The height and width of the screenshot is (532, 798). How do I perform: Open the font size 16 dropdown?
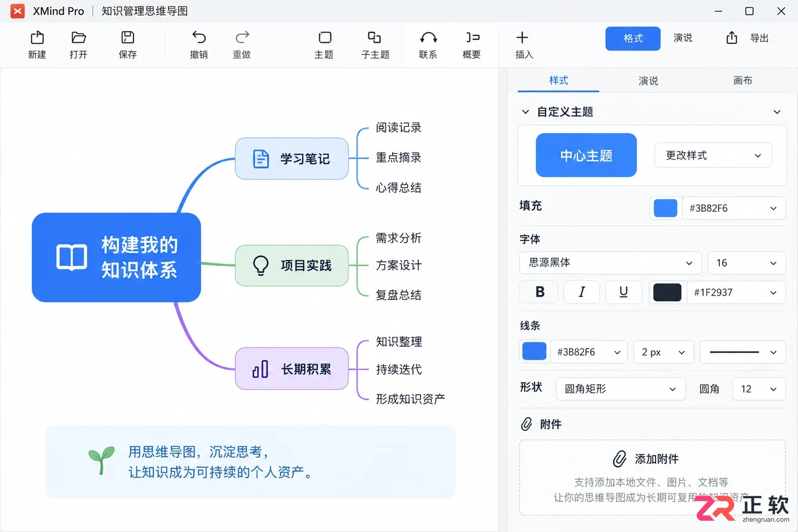point(747,263)
